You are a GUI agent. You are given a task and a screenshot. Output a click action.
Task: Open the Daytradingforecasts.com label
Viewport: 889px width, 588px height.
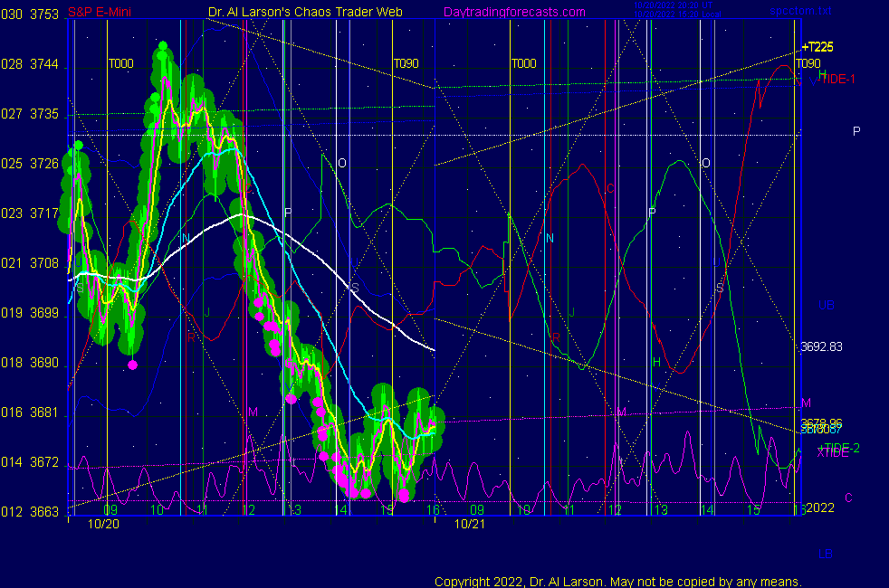[x=514, y=12]
